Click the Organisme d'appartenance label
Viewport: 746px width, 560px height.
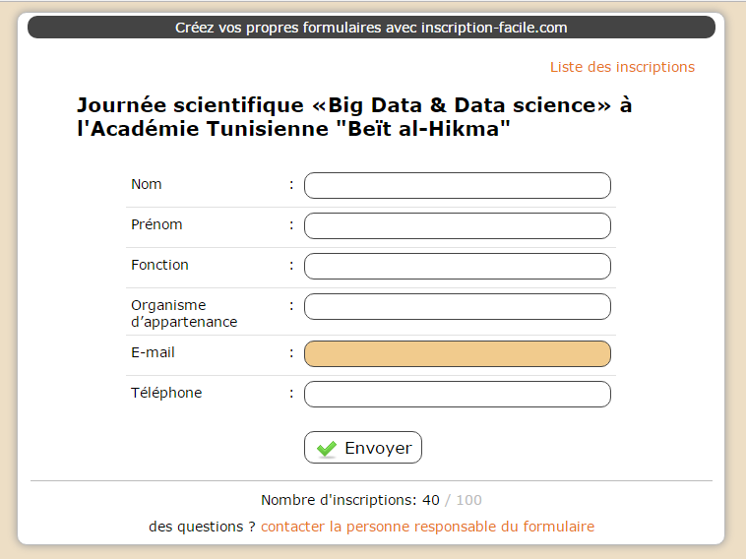point(184,314)
